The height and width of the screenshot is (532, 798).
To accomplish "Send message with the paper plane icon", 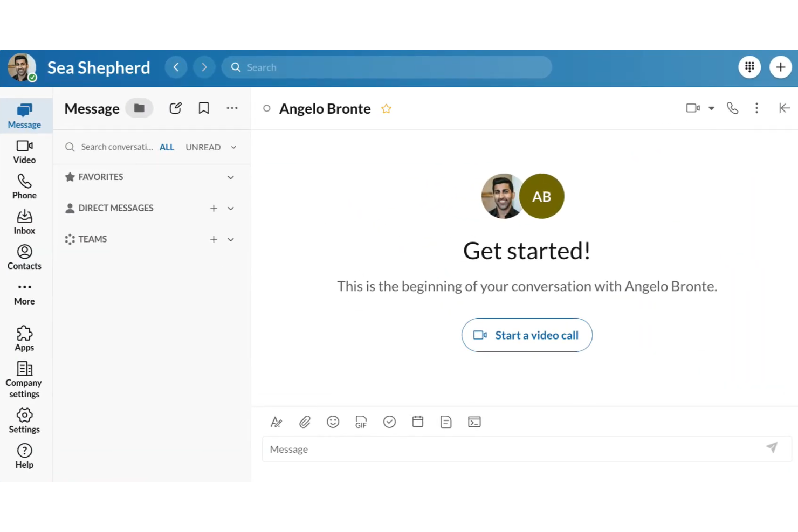I will coord(772,447).
